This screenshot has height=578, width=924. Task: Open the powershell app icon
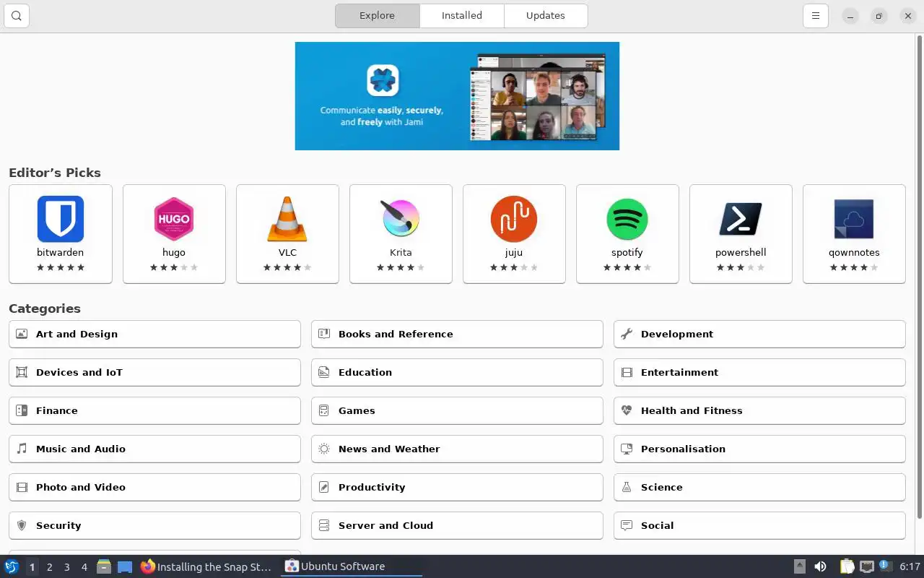(x=741, y=219)
